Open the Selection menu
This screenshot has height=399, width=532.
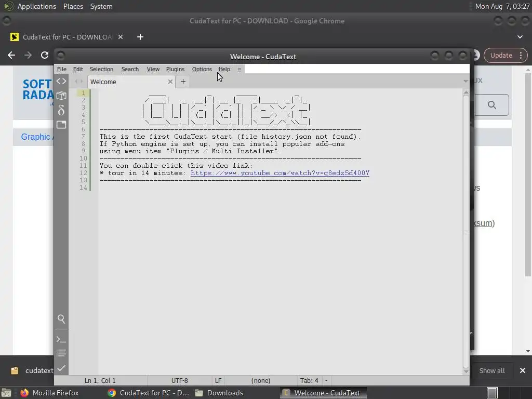pos(101,69)
